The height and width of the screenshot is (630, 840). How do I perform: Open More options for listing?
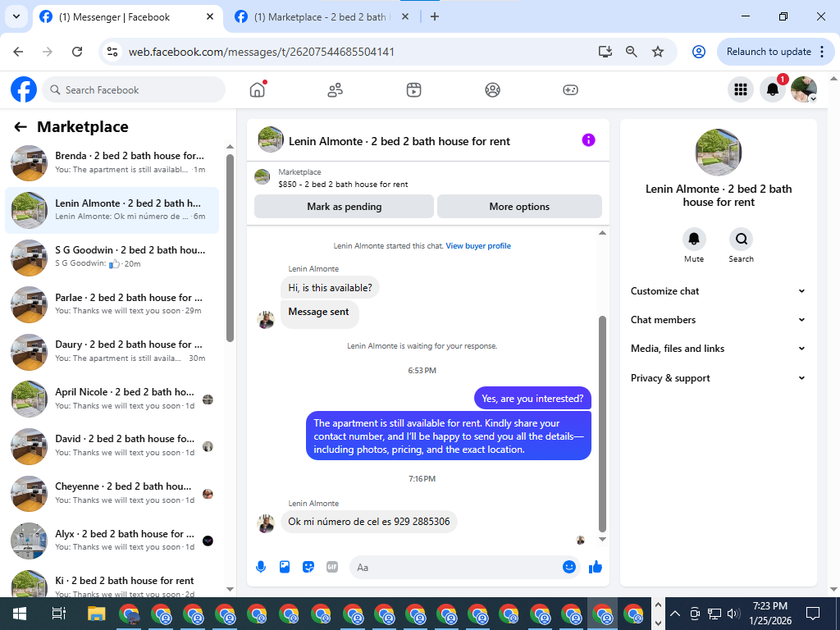point(519,206)
